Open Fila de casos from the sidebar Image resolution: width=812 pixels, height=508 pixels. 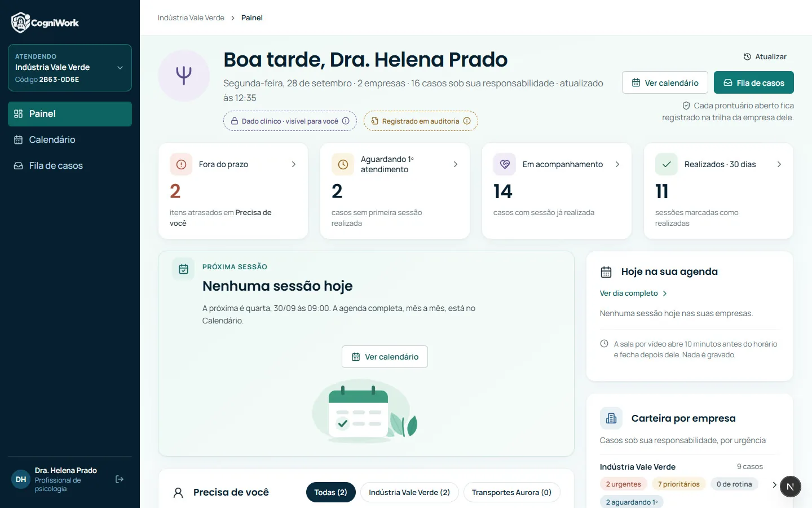[x=70, y=166]
